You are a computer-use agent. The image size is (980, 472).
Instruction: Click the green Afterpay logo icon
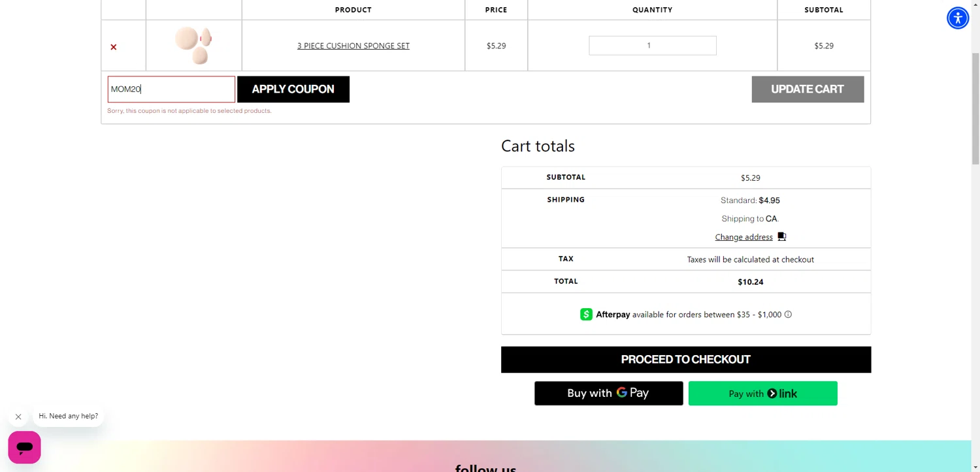pyautogui.click(x=586, y=315)
